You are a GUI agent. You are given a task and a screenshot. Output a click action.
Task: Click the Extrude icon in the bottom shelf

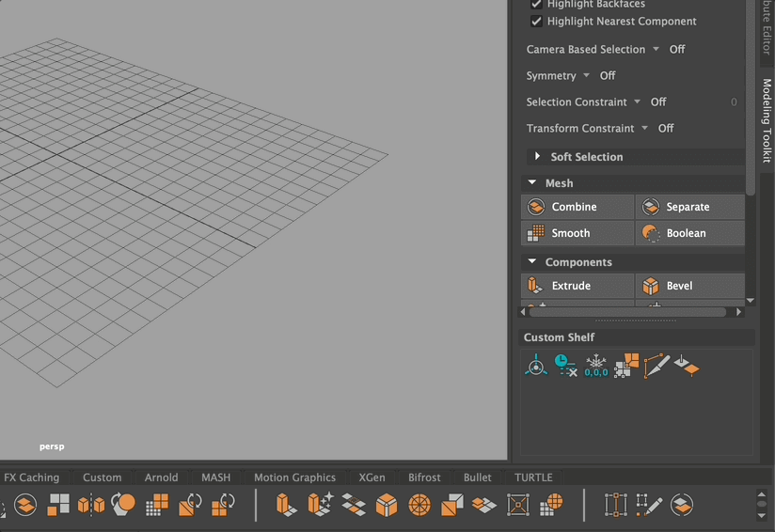coord(287,505)
